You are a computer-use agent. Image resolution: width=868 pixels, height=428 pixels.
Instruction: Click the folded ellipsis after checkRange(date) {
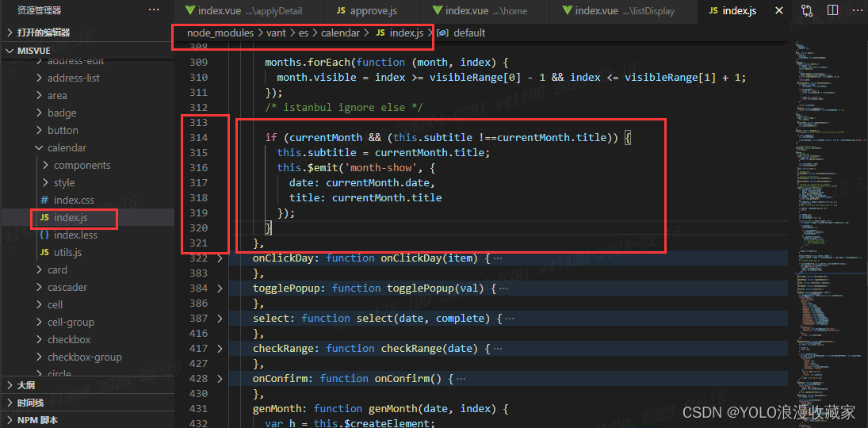point(497,348)
